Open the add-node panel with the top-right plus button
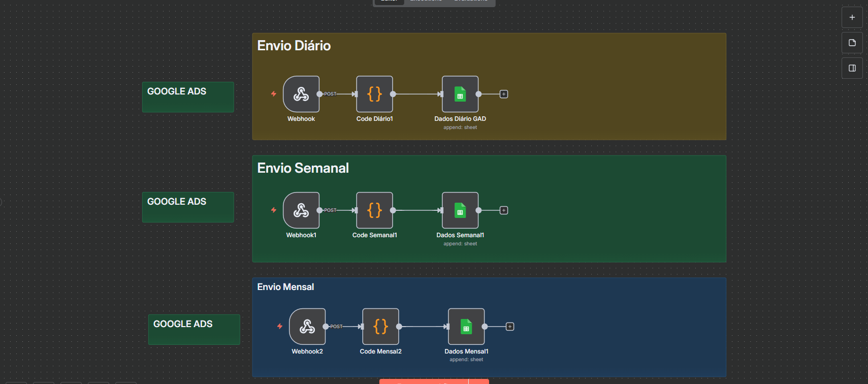 tap(852, 17)
